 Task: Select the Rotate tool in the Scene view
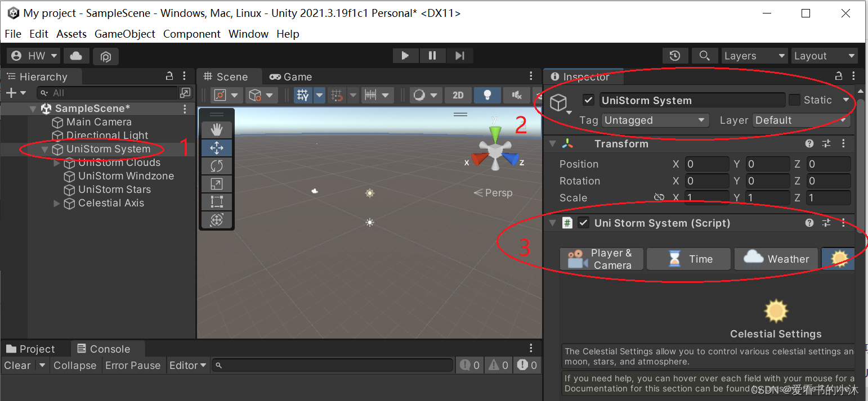pyautogui.click(x=217, y=166)
